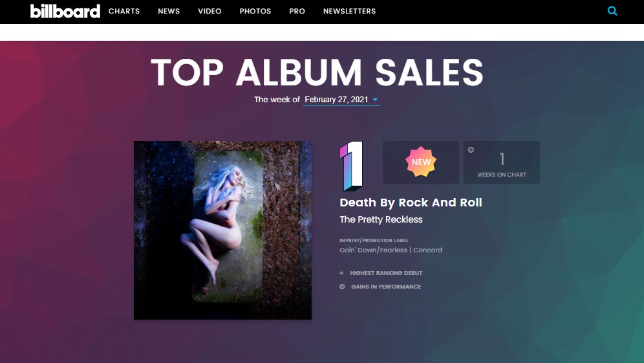Expand the chart week dropdown arrow
The height and width of the screenshot is (363, 644).
tap(375, 100)
